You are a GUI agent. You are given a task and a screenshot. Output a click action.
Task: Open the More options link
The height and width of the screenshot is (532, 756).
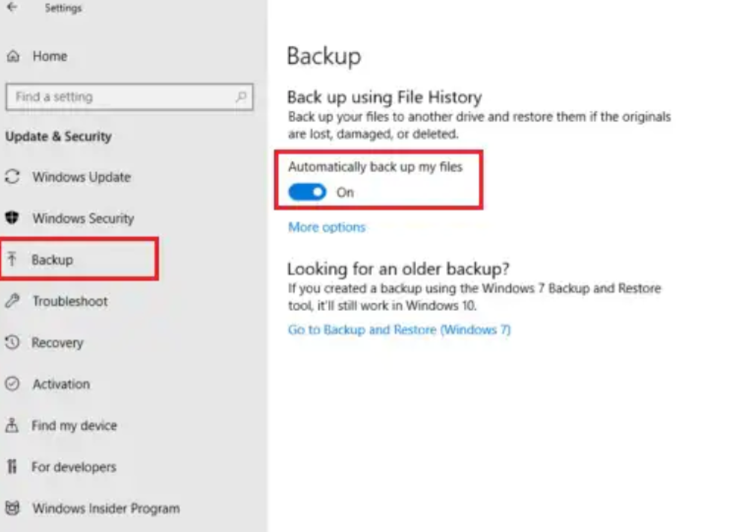coord(327,227)
